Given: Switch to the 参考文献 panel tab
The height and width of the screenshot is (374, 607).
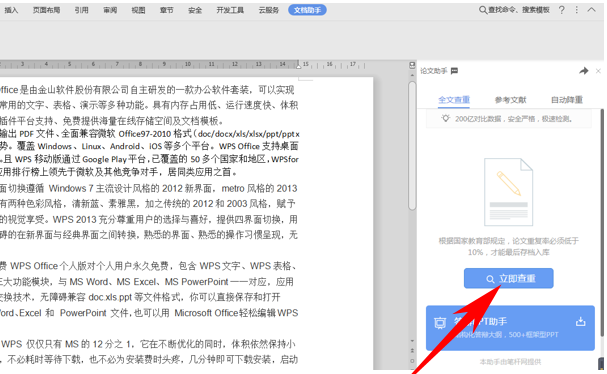Looking at the screenshot, I should coord(510,100).
